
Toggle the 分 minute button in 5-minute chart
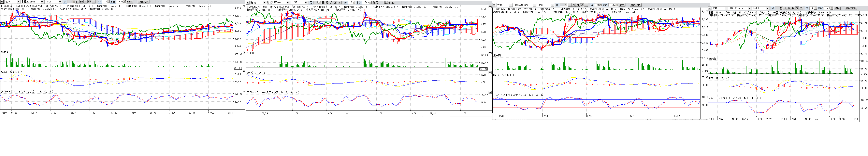90,2
